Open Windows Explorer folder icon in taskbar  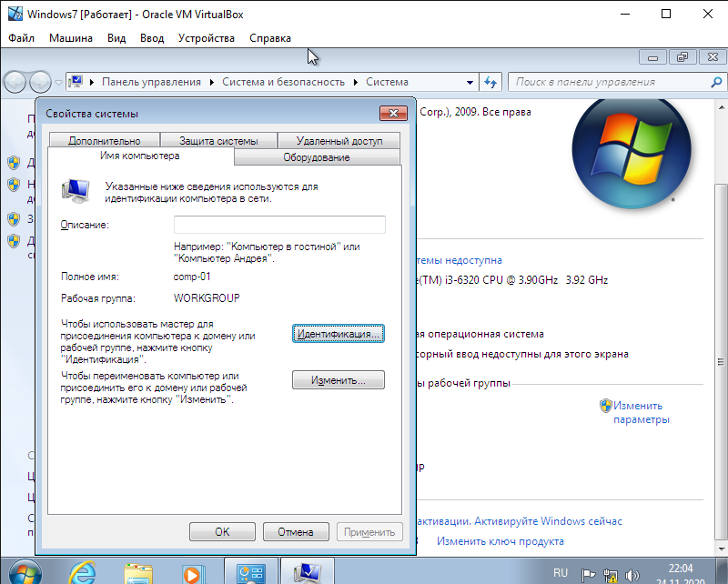click(138, 572)
